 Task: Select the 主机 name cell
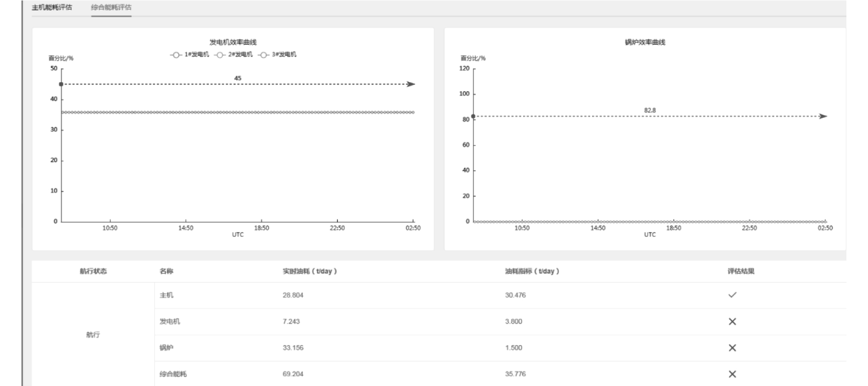(x=166, y=295)
